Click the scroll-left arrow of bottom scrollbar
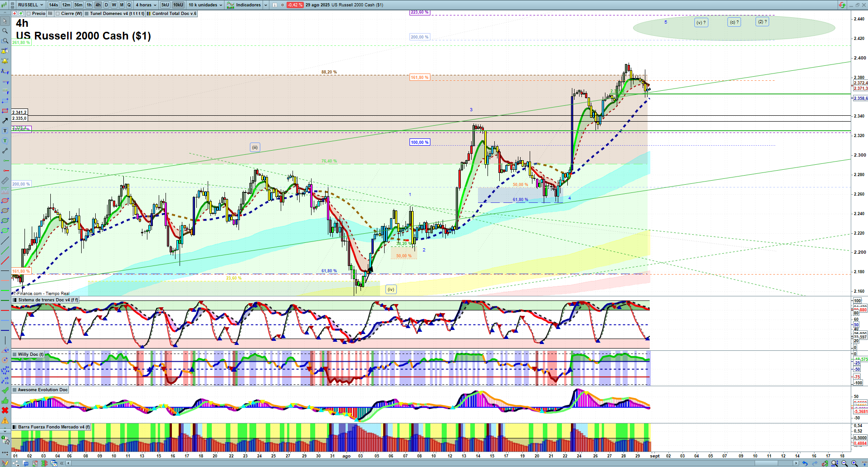 [68, 463]
